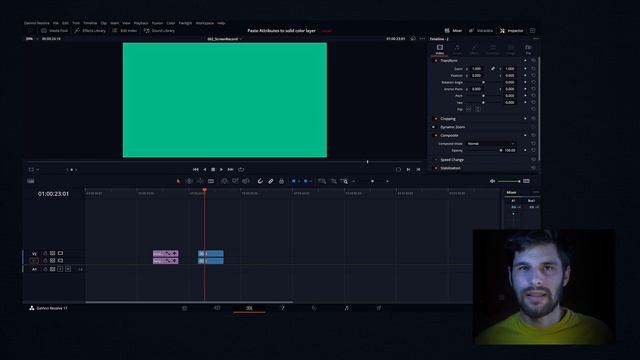The height and width of the screenshot is (360, 640).
Task: Open the Effects Library panel
Action: click(90, 31)
